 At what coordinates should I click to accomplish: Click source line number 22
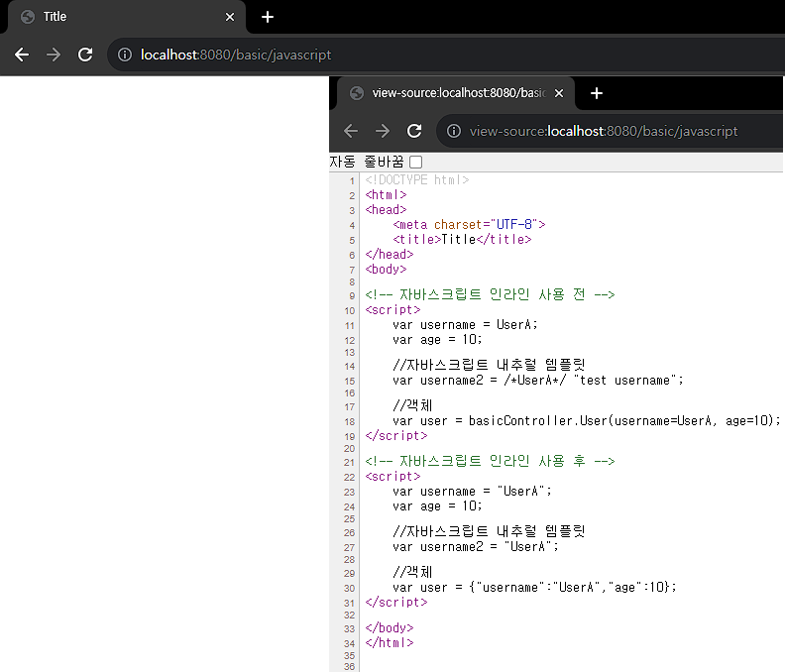[x=350, y=477]
